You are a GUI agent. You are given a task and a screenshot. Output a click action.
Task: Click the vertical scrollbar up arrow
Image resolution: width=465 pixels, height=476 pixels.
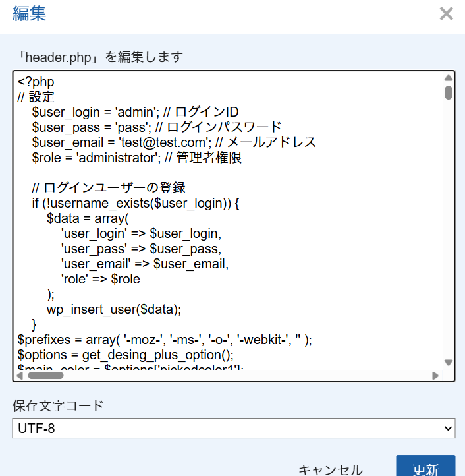click(449, 77)
